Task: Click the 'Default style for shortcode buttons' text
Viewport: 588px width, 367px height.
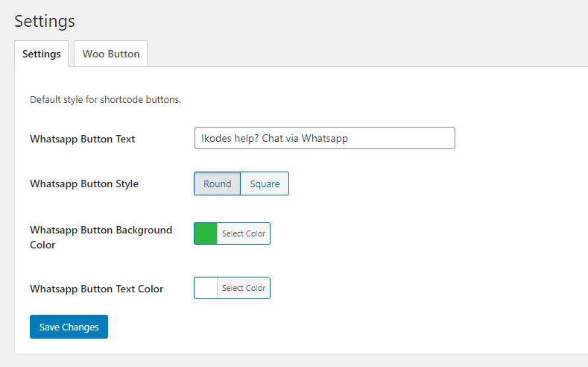Action: [105, 99]
